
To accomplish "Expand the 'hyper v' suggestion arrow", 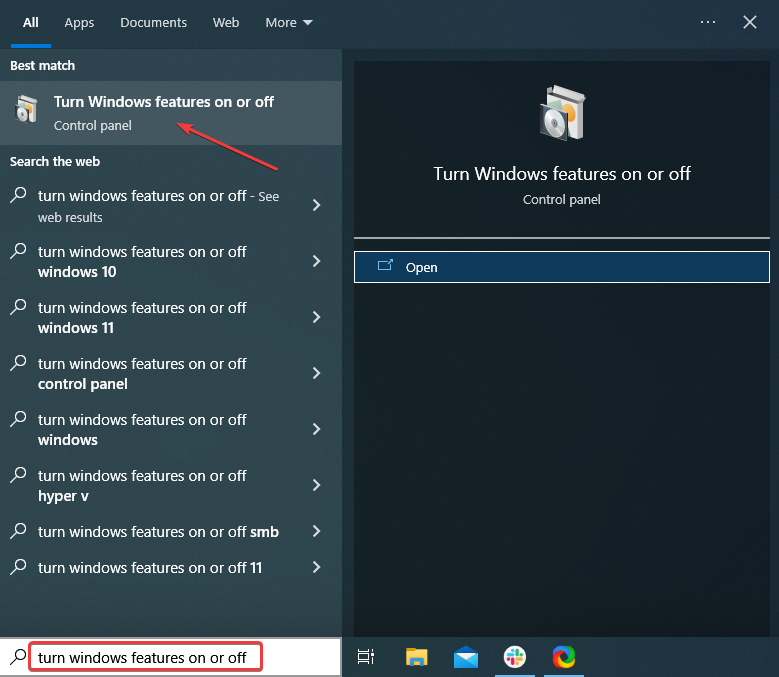I will pyautogui.click(x=316, y=485).
